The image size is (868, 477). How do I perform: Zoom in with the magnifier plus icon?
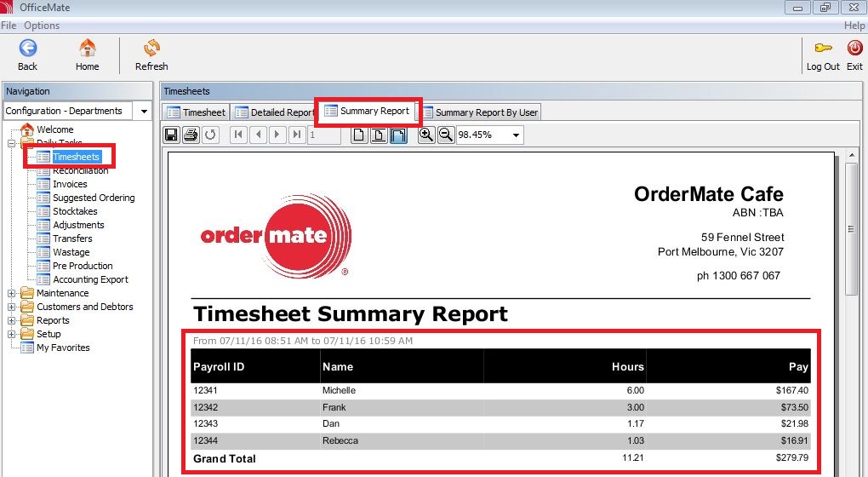pyautogui.click(x=426, y=135)
